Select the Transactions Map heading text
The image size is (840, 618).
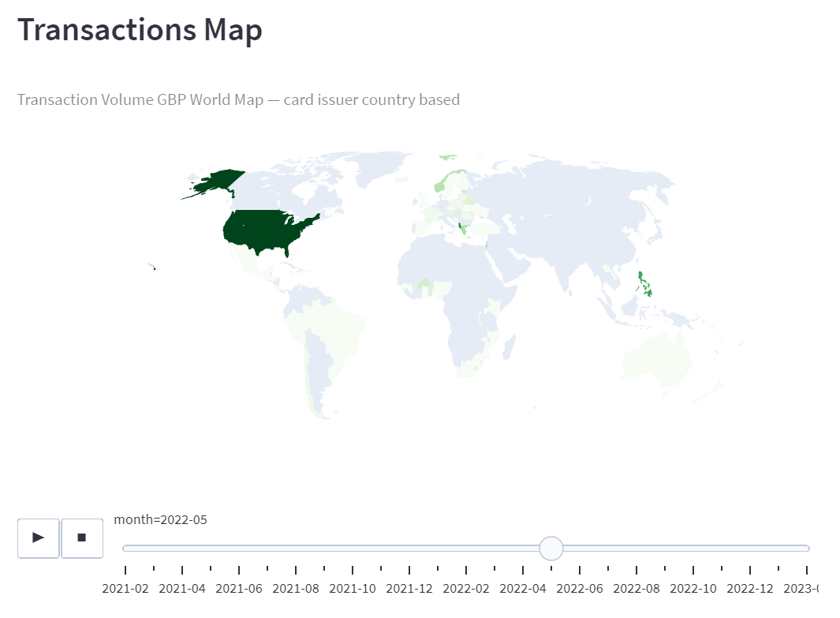point(140,29)
